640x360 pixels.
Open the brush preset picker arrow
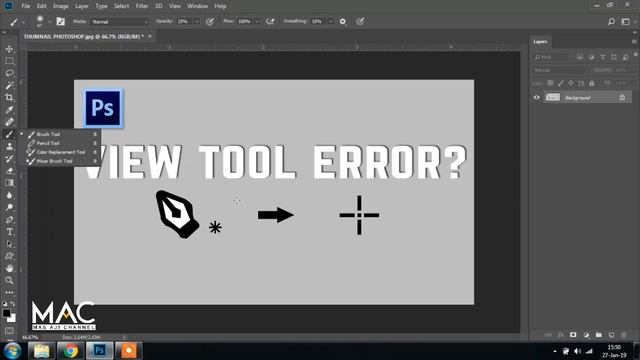[x=49, y=22]
